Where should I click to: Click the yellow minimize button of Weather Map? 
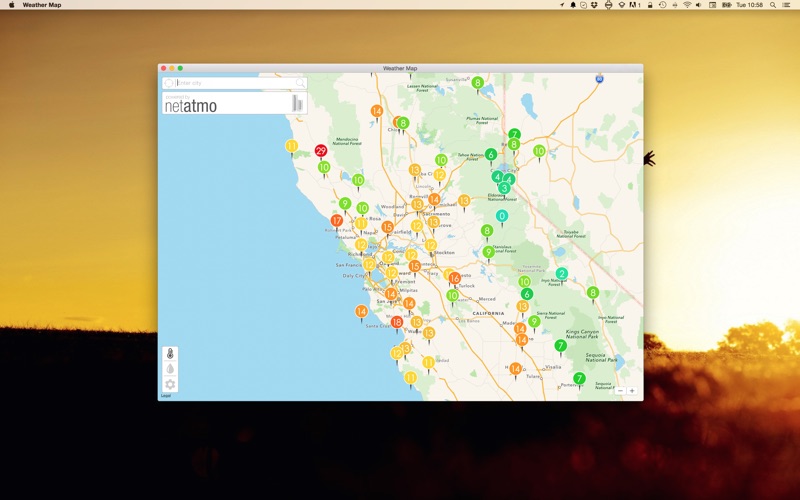[172, 68]
